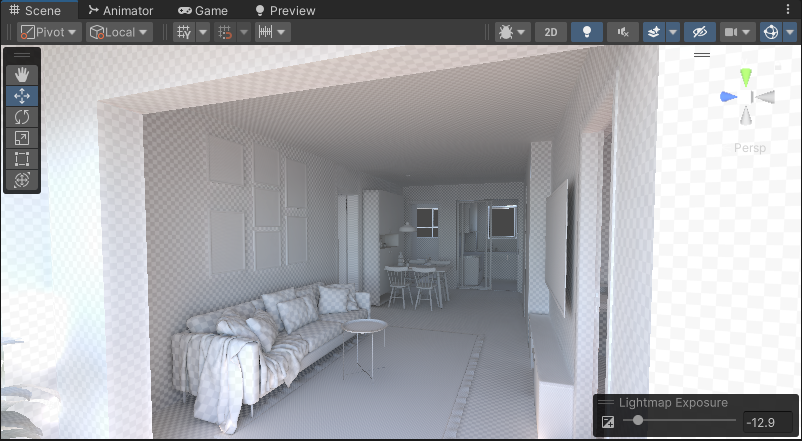Open the debug draw mode dropdown
Screen dimensions: 802x441
[511, 32]
